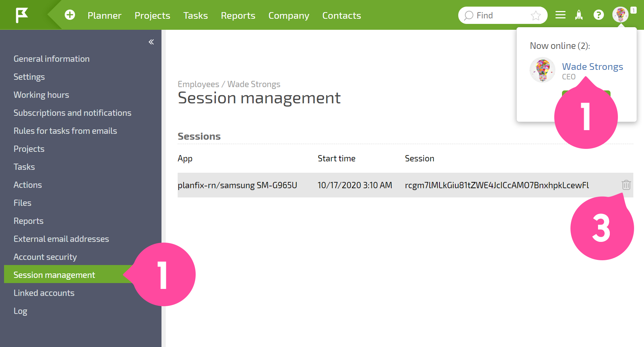Open Log in sidebar
The image size is (644, 347).
click(x=20, y=311)
